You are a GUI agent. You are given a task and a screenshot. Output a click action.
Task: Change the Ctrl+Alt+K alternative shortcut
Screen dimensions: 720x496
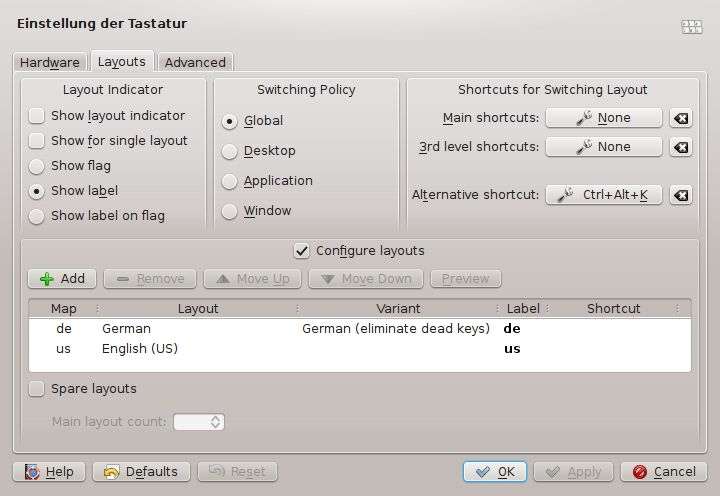603,195
